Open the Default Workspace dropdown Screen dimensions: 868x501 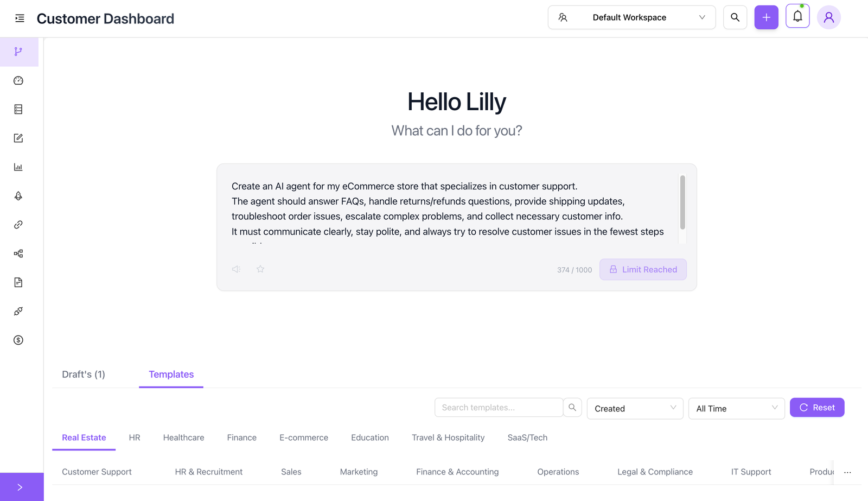tap(631, 17)
